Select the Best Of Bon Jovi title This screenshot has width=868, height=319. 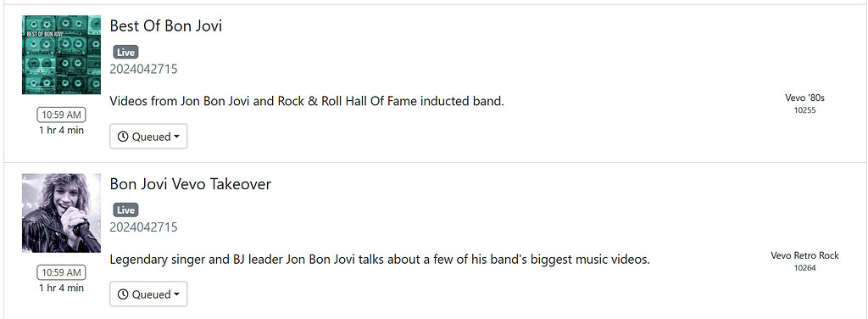(166, 25)
